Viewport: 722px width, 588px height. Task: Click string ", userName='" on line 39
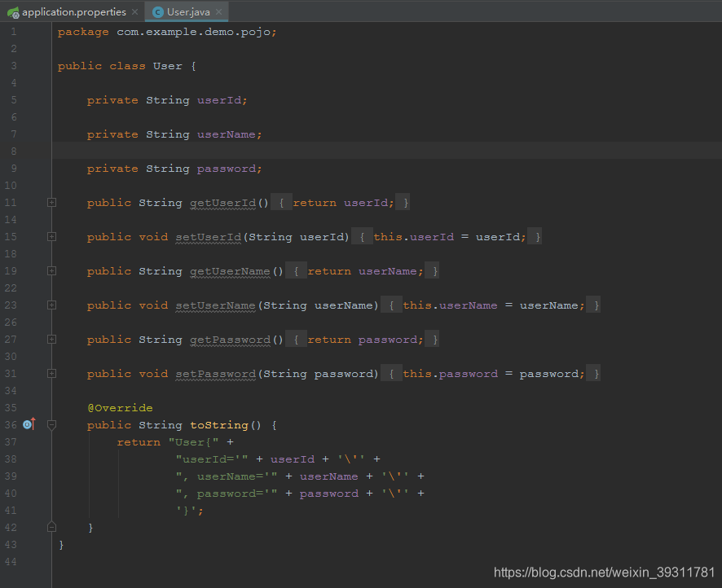coord(227,476)
